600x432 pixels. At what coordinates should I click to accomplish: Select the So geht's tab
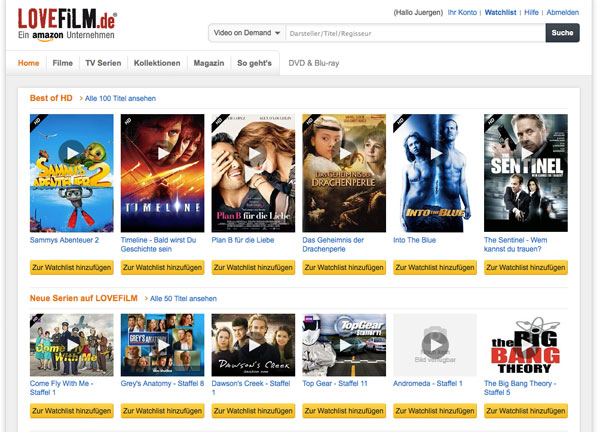coord(254,63)
